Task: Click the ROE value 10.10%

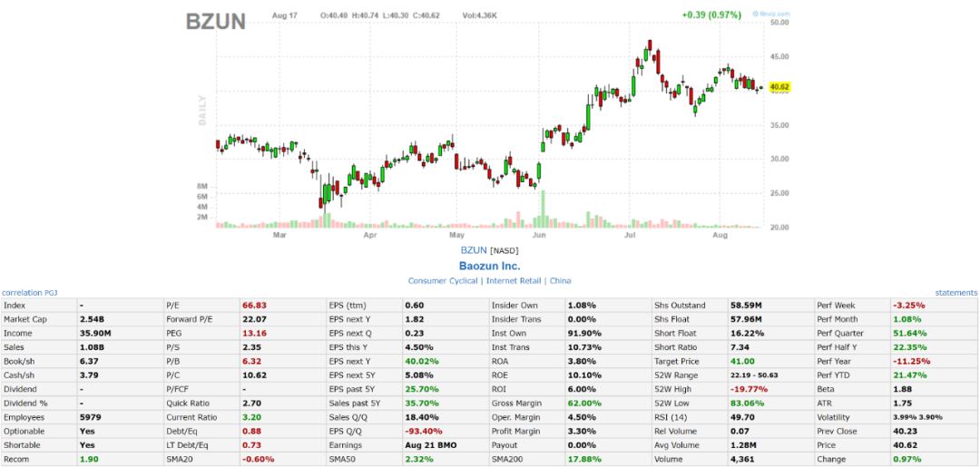Action: [x=583, y=375]
